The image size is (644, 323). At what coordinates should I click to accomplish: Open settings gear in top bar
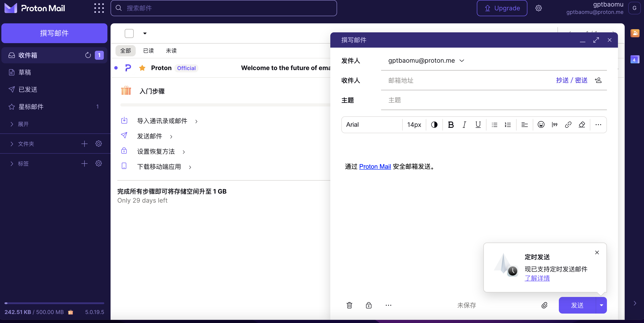[x=538, y=8]
